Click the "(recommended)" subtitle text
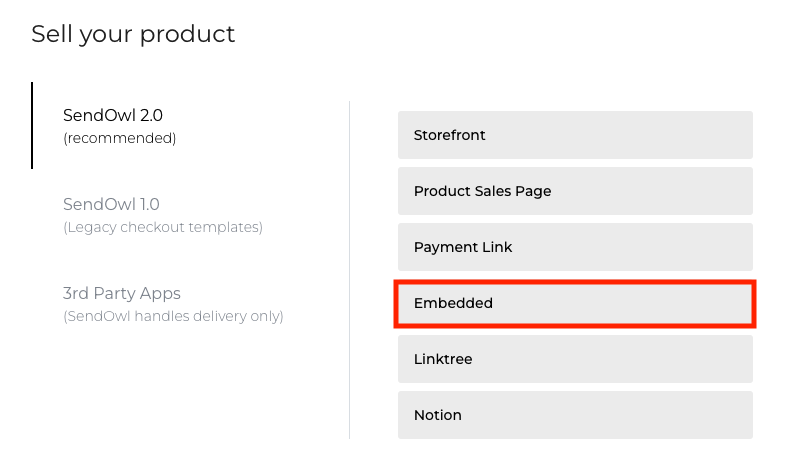The image size is (797, 471). pos(119,138)
